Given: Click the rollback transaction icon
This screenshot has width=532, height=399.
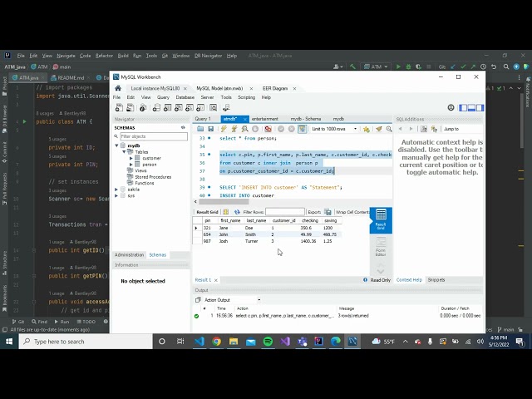Looking at the screenshot, I should point(291,129).
